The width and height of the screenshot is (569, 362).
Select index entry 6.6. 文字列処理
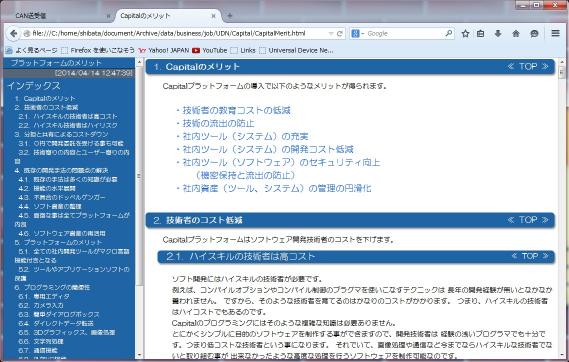pyautogui.click(x=41, y=341)
